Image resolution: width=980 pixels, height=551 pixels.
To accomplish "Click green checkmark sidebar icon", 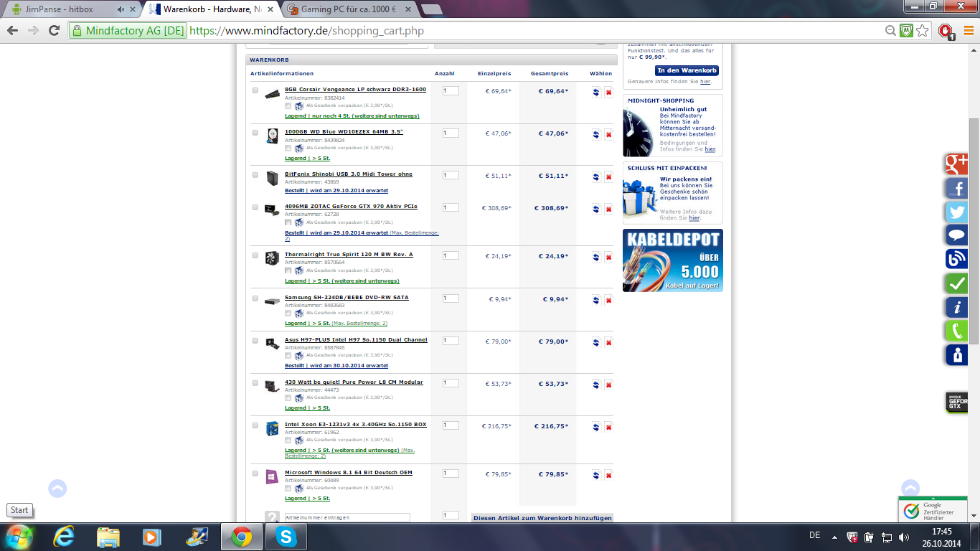I will tap(956, 283).
